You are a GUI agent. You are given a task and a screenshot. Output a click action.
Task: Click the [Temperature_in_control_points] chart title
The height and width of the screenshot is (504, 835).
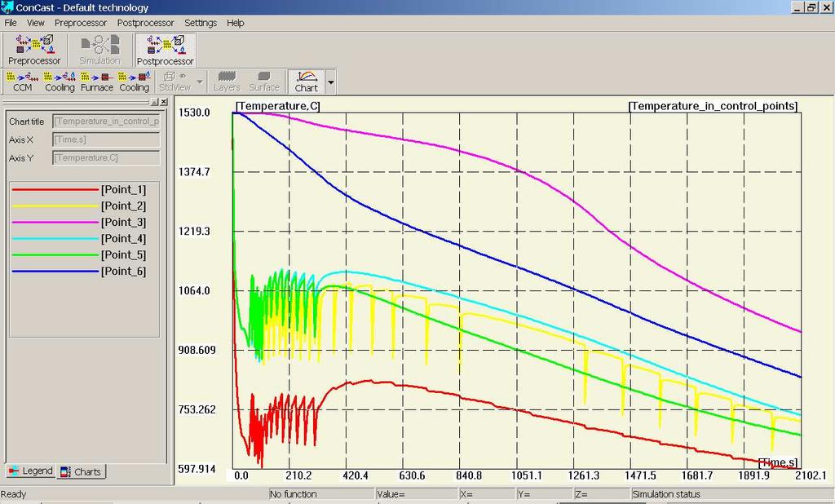[713, 106]
